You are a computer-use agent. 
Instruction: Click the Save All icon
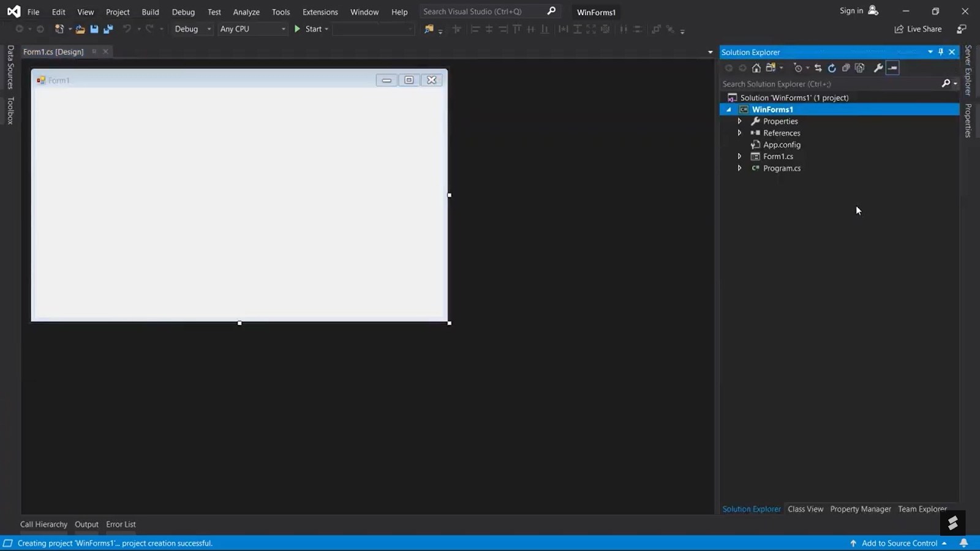tap(108, 29)
